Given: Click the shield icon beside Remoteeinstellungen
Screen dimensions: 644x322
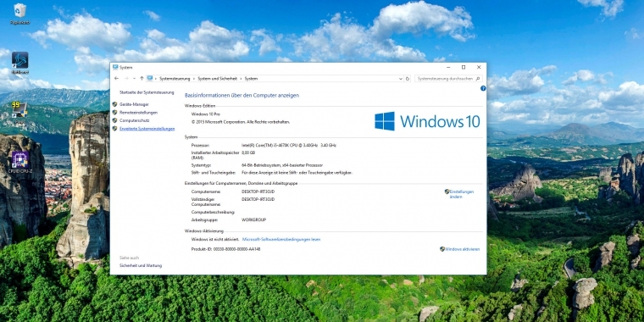Looking at the screenshot, I should (x=114, y=113).
